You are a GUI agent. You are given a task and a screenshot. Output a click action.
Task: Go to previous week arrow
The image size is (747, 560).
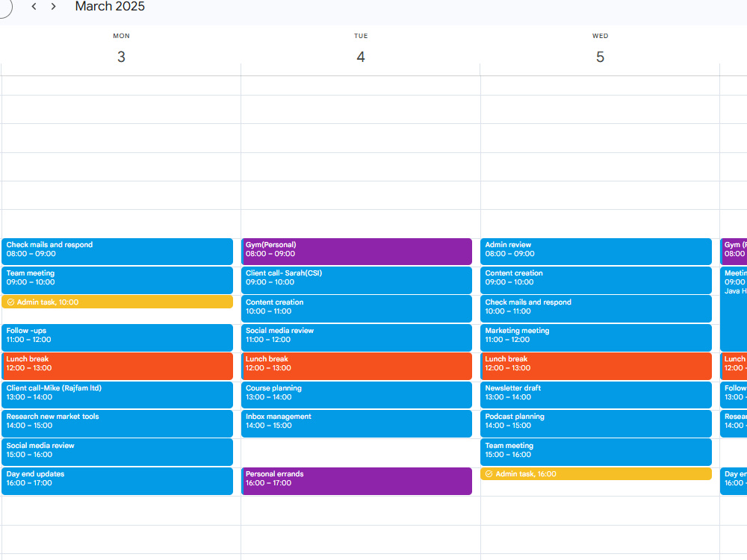(34, 7)
